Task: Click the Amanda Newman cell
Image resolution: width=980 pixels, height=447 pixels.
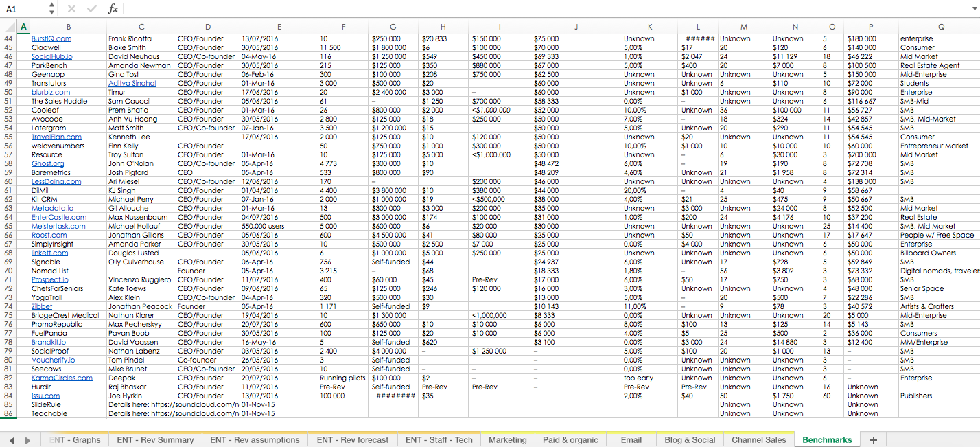Action: [x=141, y=66]
